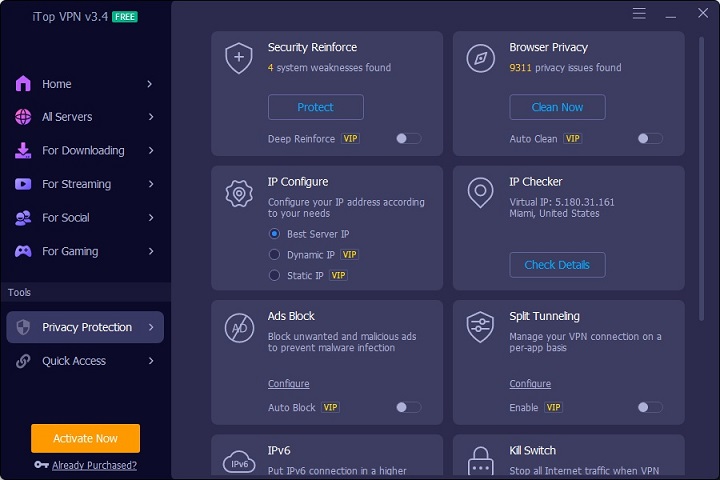This screenshot has width=720, height=480.
Task: Click the Split Tunneling shield icon
Action: pos(481,327)
